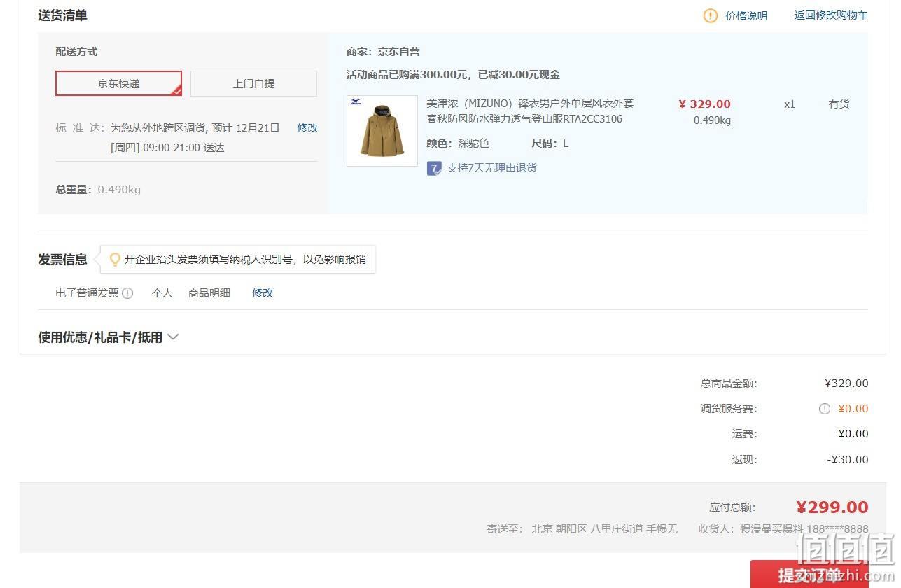Image resolution: width=901 pixels, height=588 pixels.
Task: Click the 7-day return badge icon
Action: [x=434, y=168]
